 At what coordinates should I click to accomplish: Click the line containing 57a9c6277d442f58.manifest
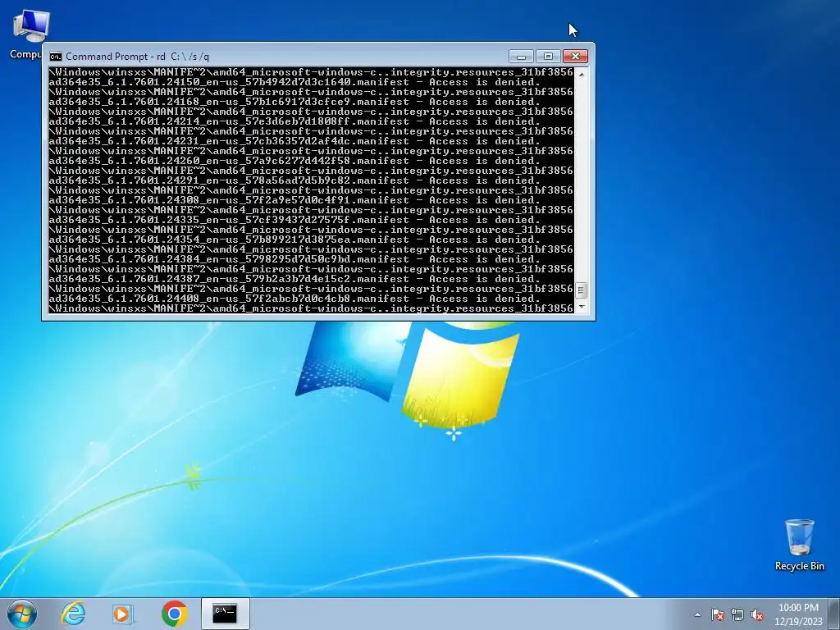(x=294, y=161)
